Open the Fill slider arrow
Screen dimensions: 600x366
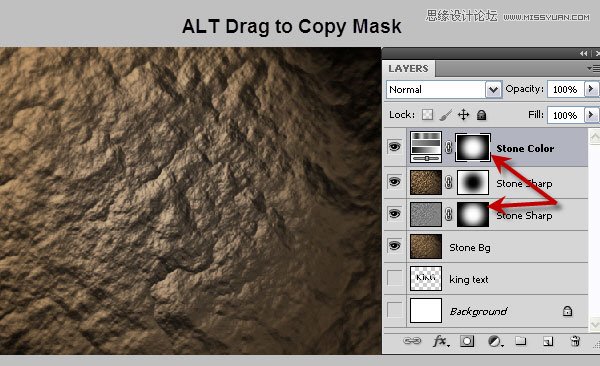(x=591, y=114)
